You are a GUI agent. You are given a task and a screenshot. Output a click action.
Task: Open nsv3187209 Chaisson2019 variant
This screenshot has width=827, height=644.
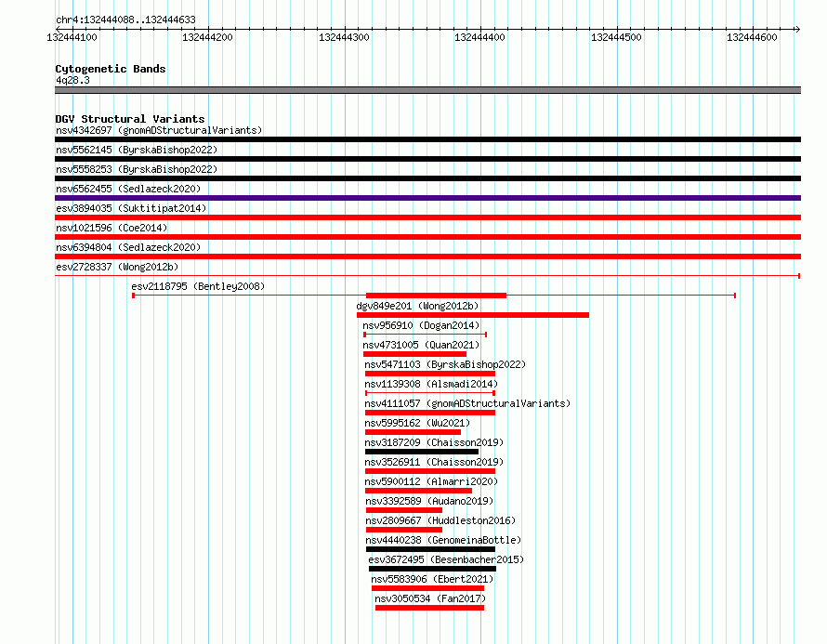(434, 442)
